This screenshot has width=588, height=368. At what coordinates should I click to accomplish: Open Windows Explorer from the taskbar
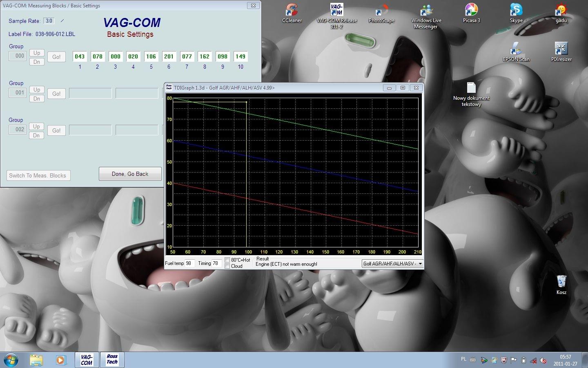coord(36,360)
